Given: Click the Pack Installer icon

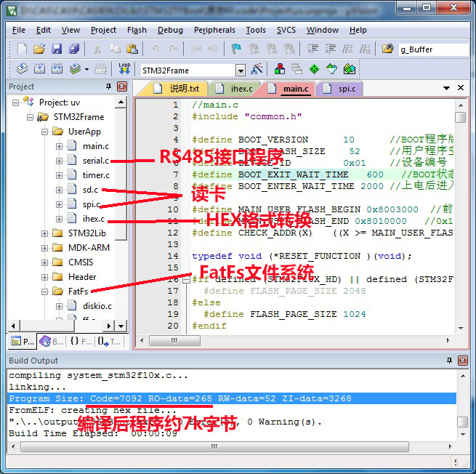Looking at the screenshot, I should point(349,69).
